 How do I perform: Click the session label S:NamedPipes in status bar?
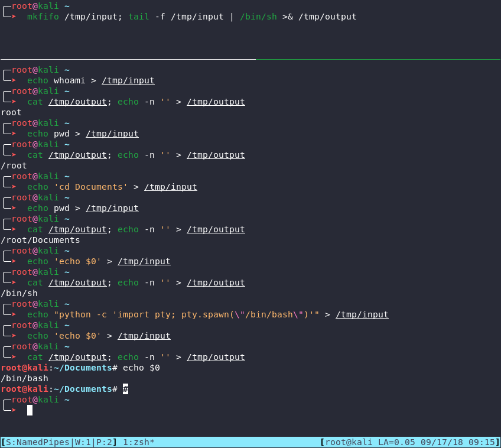[38, 442]
